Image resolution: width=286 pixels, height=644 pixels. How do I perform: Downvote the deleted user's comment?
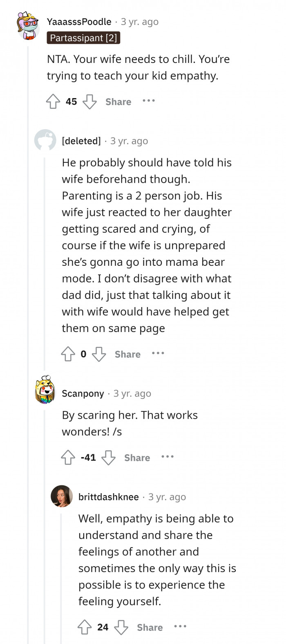(99, 355)
